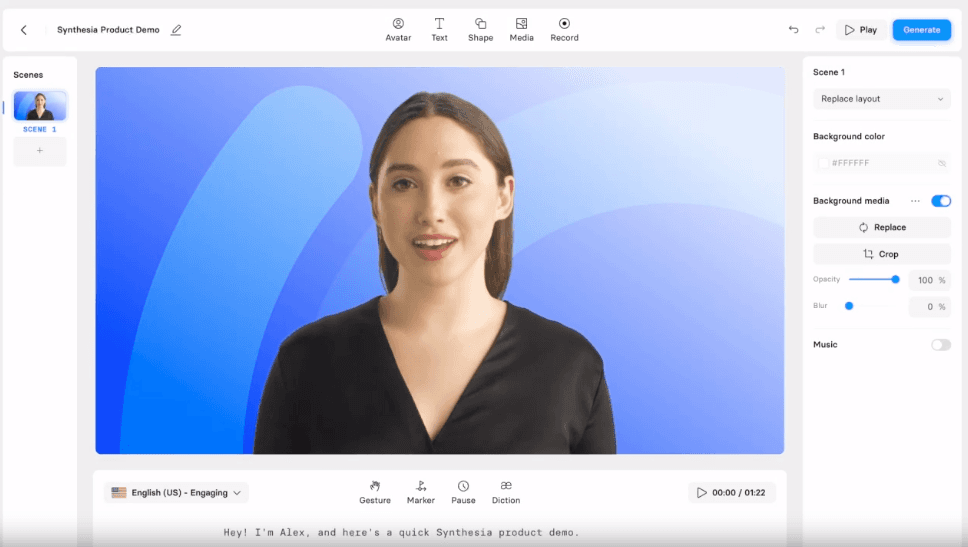Screen dimensions: 968x547
Task: Open Background media three-dot options menu
Action: 914,201
